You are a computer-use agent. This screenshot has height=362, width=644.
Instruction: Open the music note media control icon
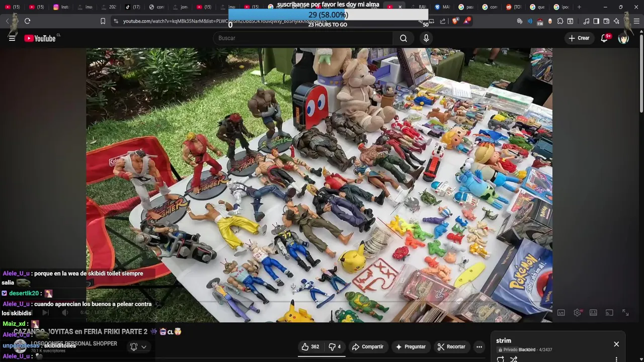click(586, 21)
